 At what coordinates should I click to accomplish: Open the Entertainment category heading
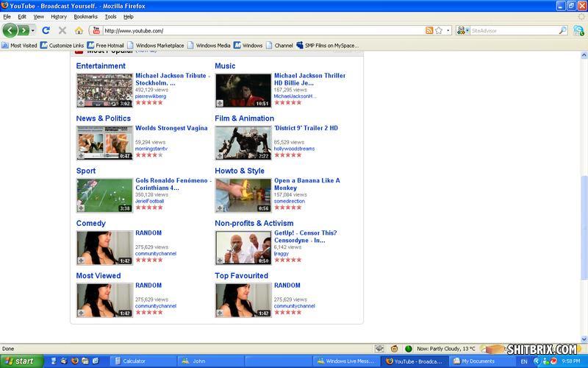101,66
